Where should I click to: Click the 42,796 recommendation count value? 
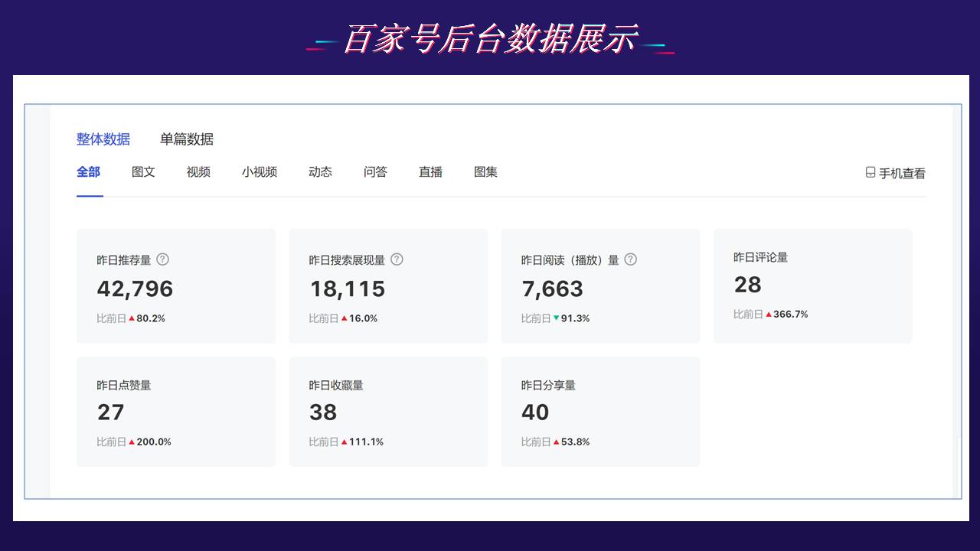click(x=136, y=289)
